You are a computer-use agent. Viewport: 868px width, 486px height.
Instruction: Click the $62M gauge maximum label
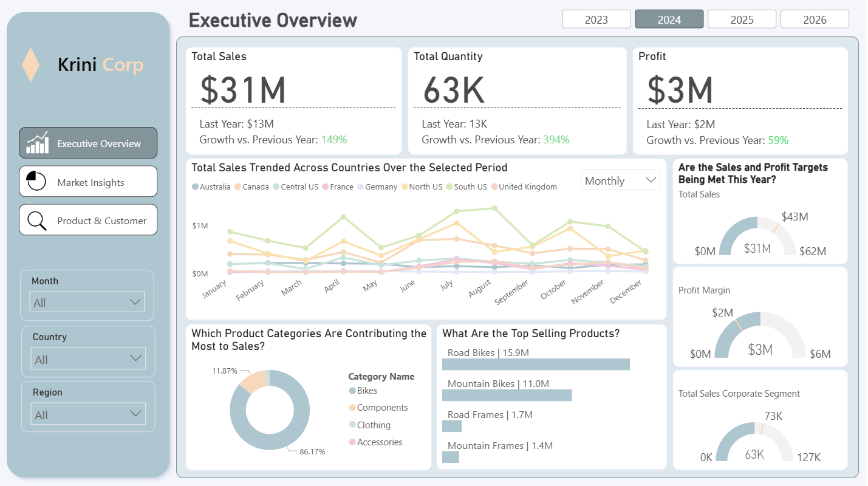813,251
